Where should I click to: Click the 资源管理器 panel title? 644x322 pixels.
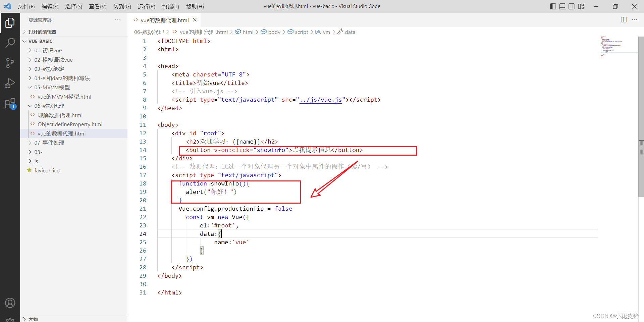40,20
